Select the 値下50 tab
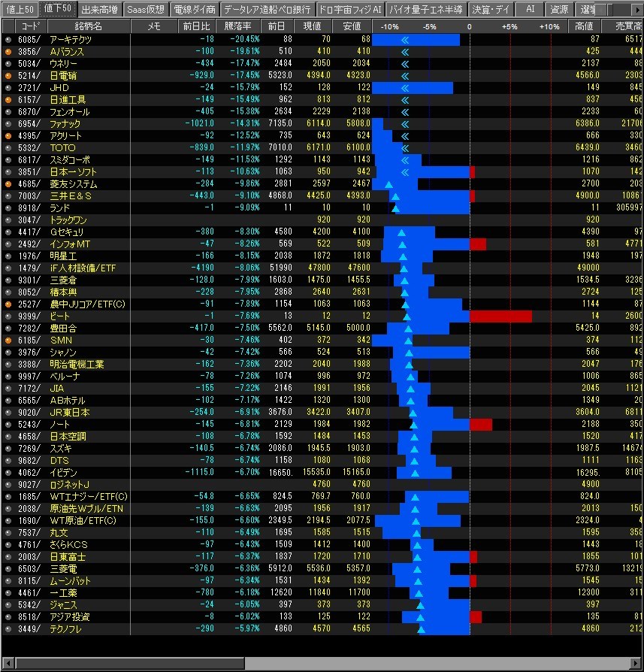The height and width of the screenshot is (672, 644). click(x=57, y=8)
